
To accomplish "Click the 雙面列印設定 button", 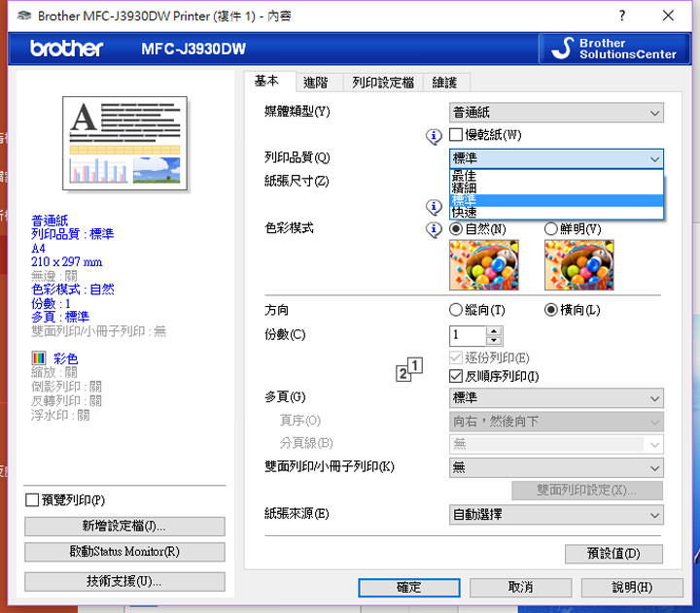I will [587, 491].
